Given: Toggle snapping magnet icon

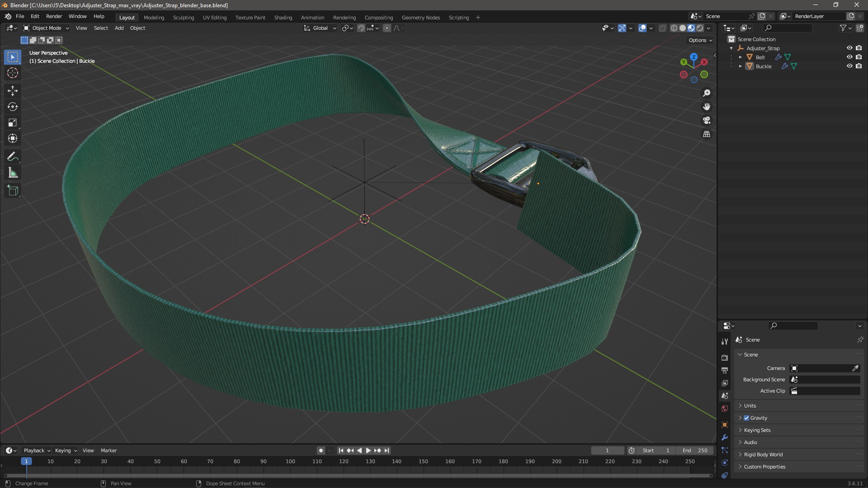Looking at the screenshot, I should (x=361, y=28).
